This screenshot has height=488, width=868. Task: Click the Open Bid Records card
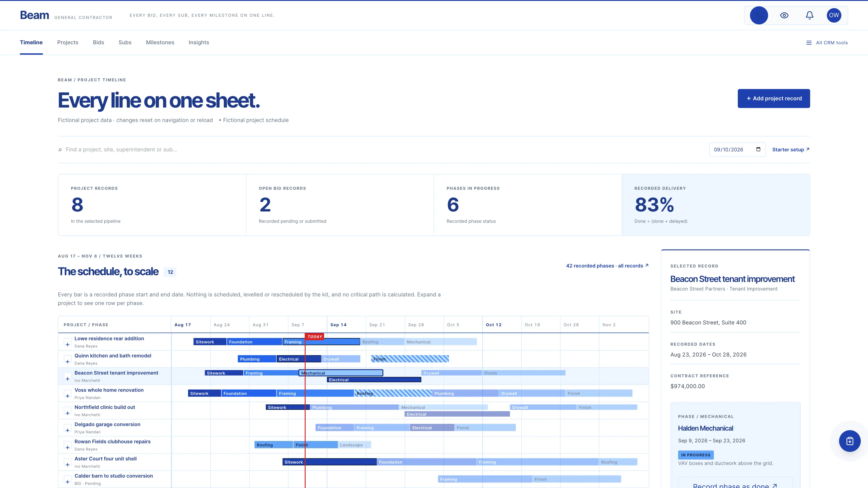coord(340,205)
